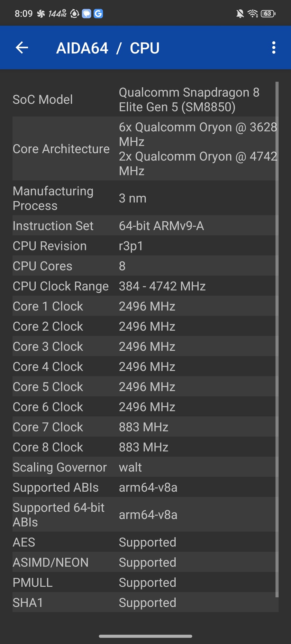Select the Core 7 Clock row

pyautogui.click(x=145, y=427)
